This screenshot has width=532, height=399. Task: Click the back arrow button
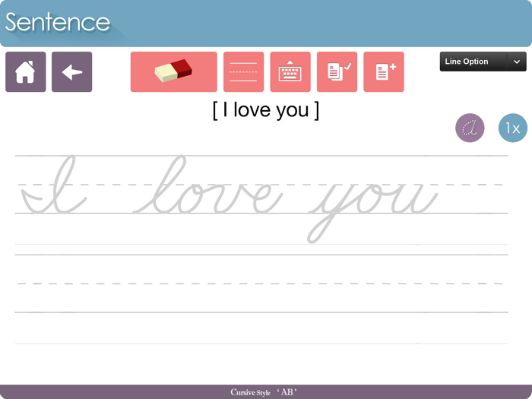(x=71, y=71)
